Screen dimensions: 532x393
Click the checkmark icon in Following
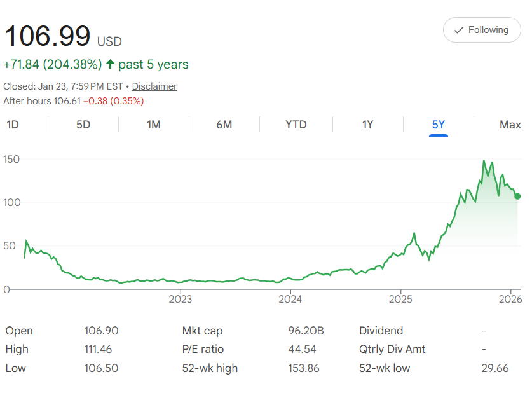coord(458,30)
